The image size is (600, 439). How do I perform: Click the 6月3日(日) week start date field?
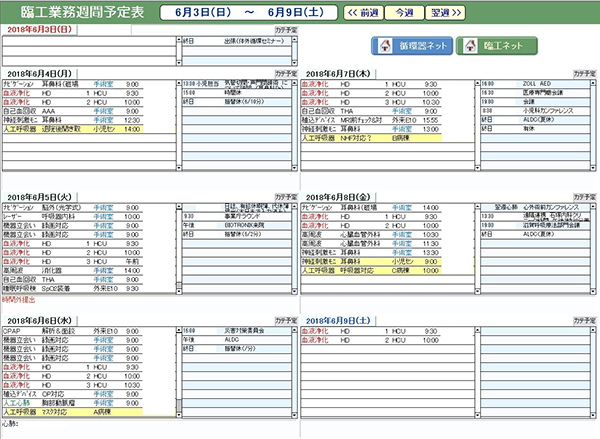[x=213, y=12]
